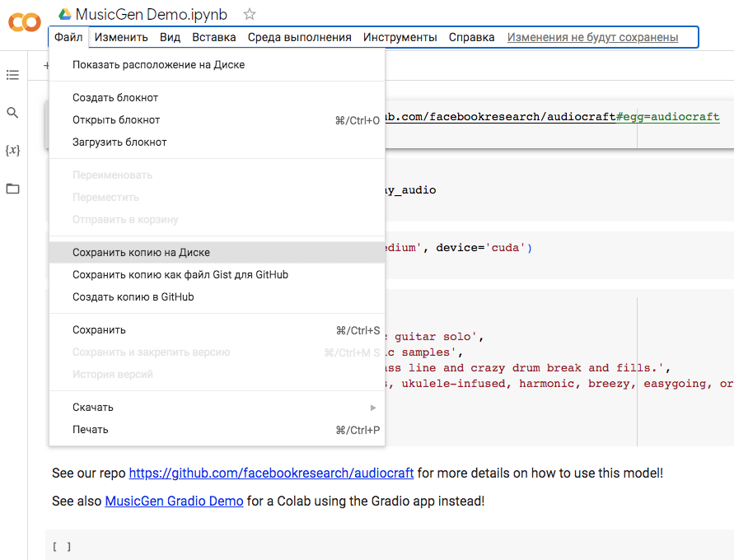Viewport: 734px width, 560px height.
Task: Star the MusicGen Demo notebook
Action: [250, 14]
